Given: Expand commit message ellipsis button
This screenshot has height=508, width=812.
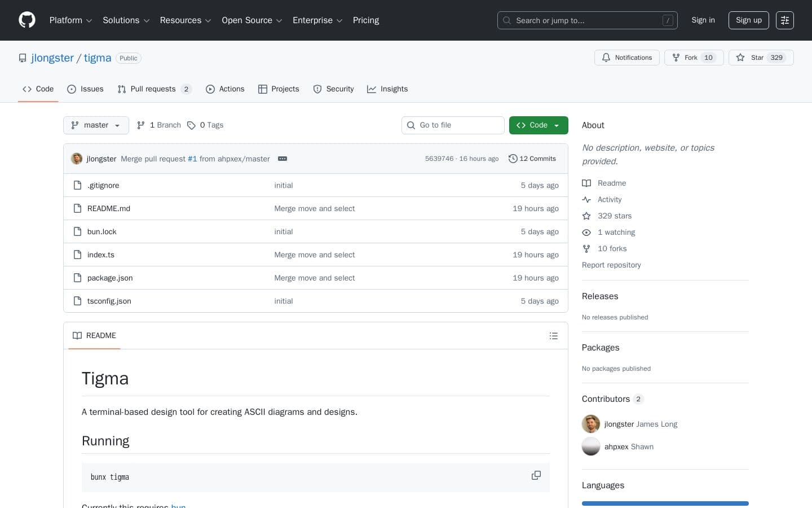Looking at the screenshot, I should (x=283, y=159).
